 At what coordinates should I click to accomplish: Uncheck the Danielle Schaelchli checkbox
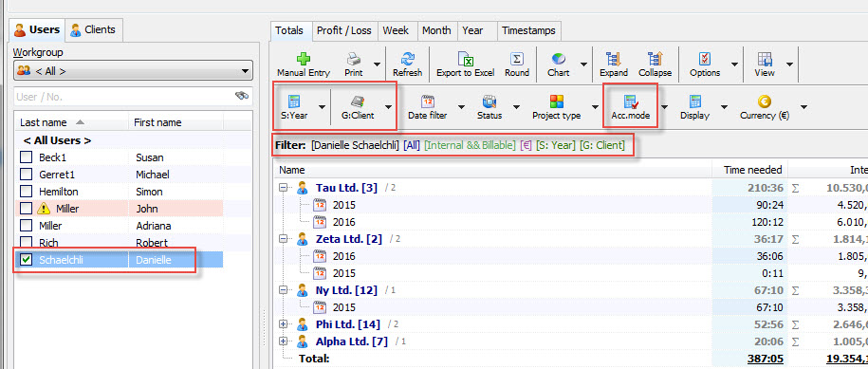(26, 260)
